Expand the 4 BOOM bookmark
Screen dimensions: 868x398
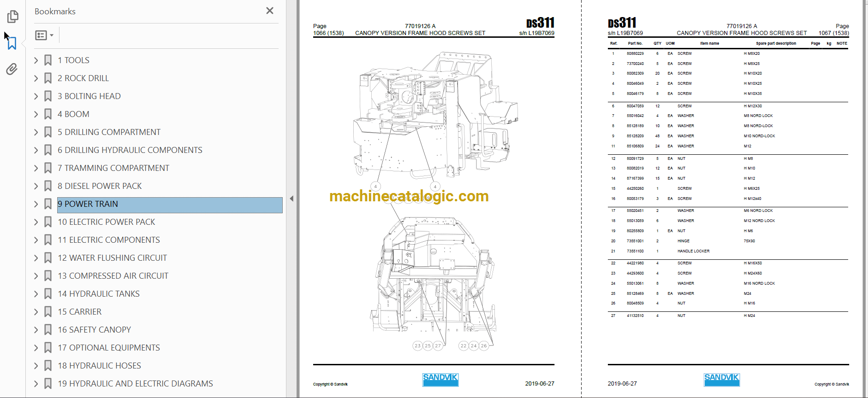pos(36,114)
